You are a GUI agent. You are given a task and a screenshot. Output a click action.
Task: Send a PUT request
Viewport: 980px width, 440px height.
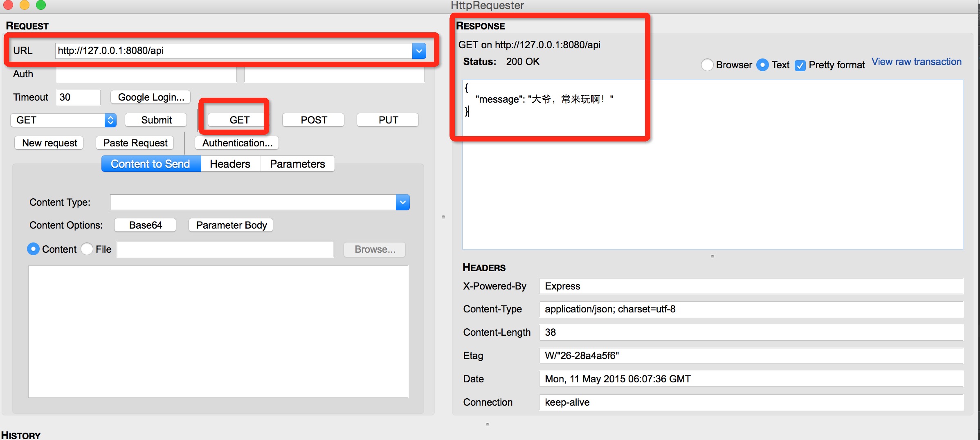tap(388, 120)
